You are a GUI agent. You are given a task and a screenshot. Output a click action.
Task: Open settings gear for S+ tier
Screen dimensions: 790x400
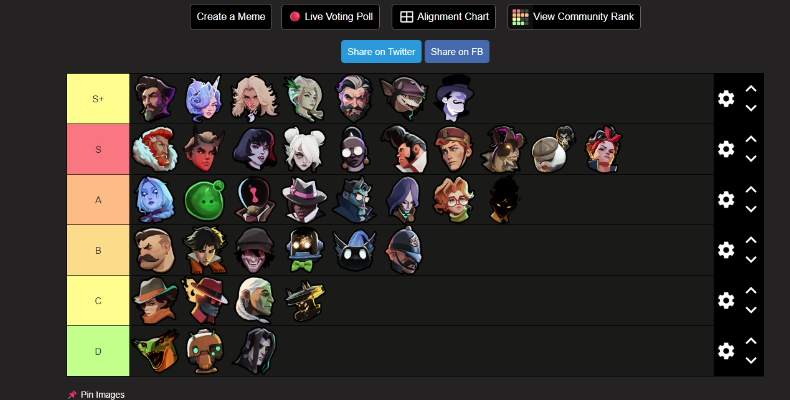click(x=726, y=99)
